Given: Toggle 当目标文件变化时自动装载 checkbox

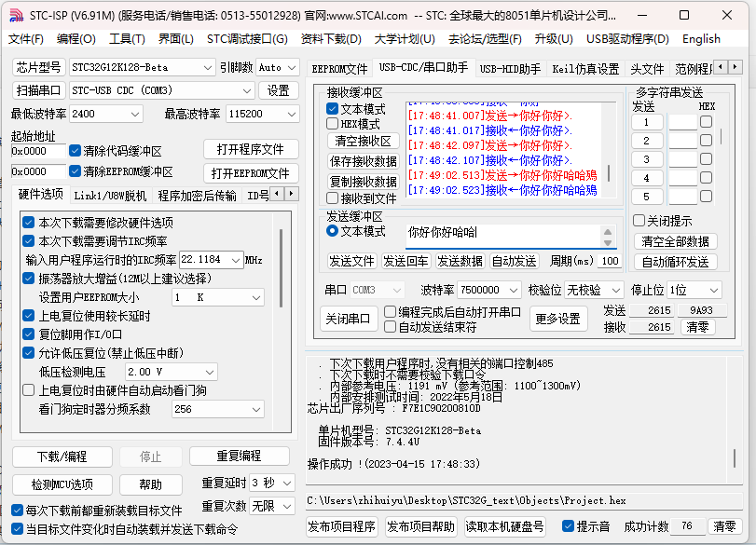Looking at the screenshot, I should (17, 529).
